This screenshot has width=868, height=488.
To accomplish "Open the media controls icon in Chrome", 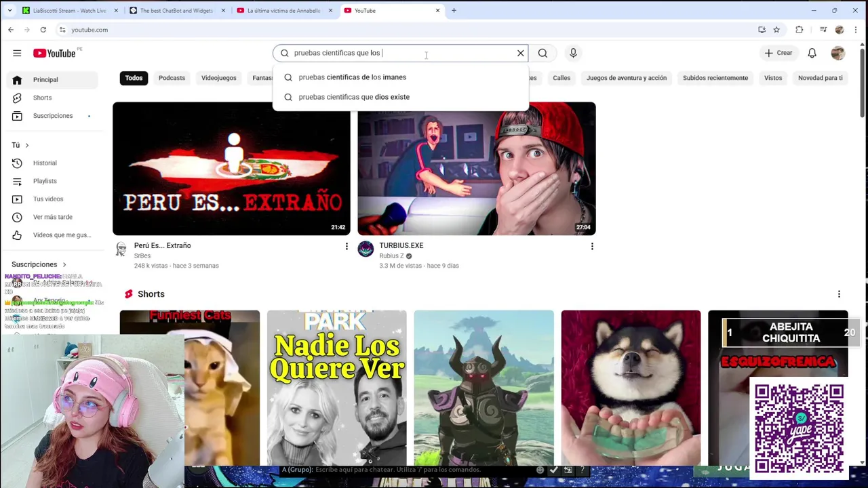I will pos(823,30).
